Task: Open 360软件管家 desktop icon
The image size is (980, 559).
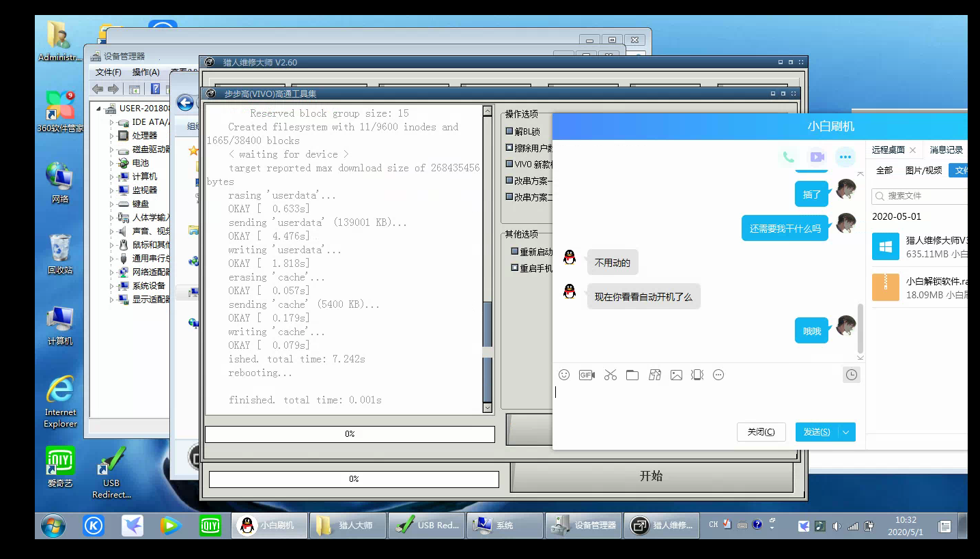Action: (x=59, y=112)
